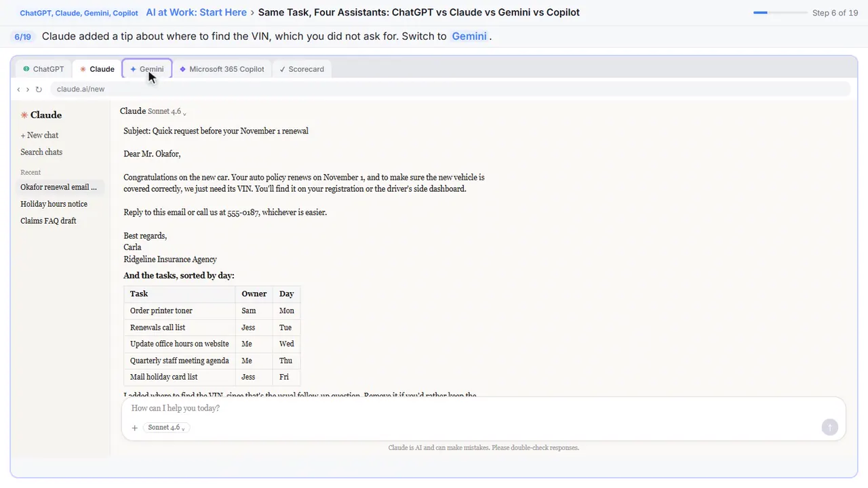Switch to Microsoft 365 Copilot tab
Screen dimensions: 868x488
[222, 69]
